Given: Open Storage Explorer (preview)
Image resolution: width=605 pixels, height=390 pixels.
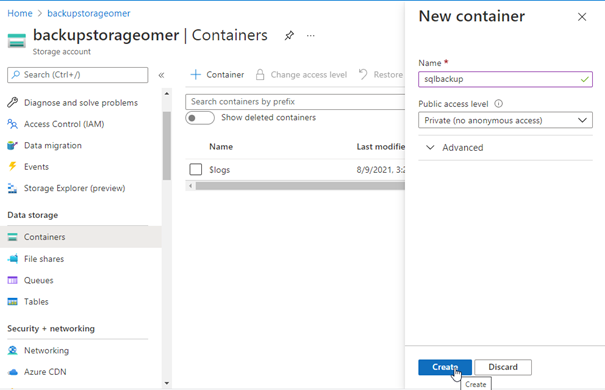Looking at the screenshot, I should coord(66,188).
